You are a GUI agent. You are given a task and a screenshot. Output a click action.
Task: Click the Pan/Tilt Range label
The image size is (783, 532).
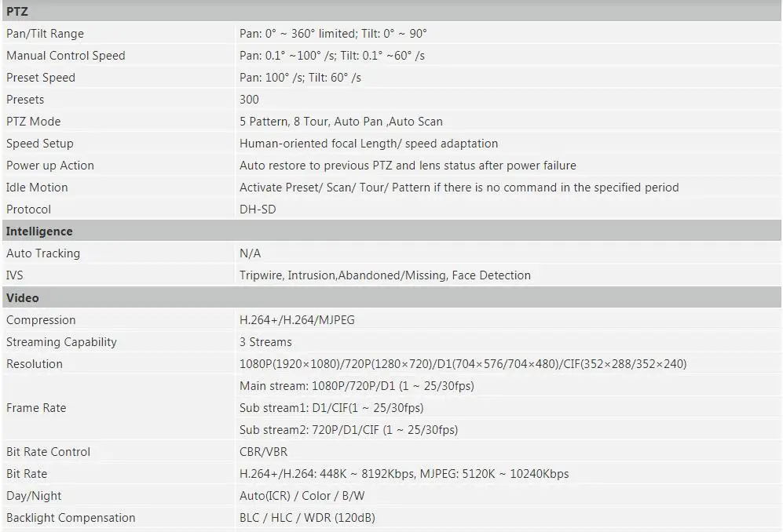click(x=45, y=34)
